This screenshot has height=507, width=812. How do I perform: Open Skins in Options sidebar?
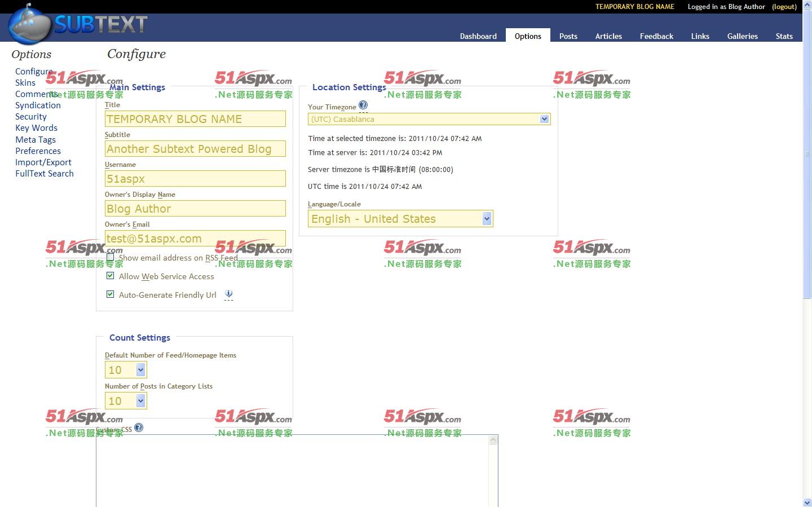[x=25, y=83]
